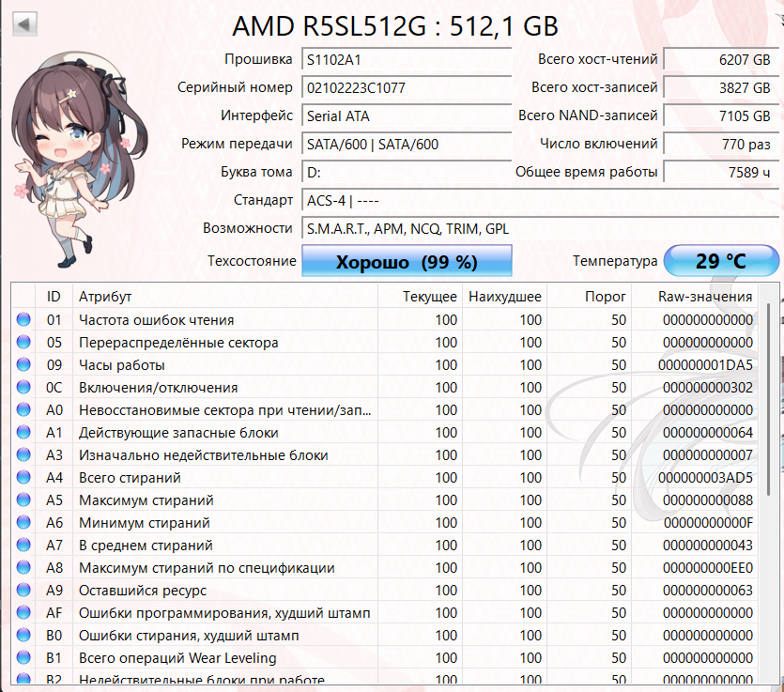Image resolution: width=784 pixels, height=692 pixels.
Task: Click the Порог column header
Action: click(x=605, y=297)
